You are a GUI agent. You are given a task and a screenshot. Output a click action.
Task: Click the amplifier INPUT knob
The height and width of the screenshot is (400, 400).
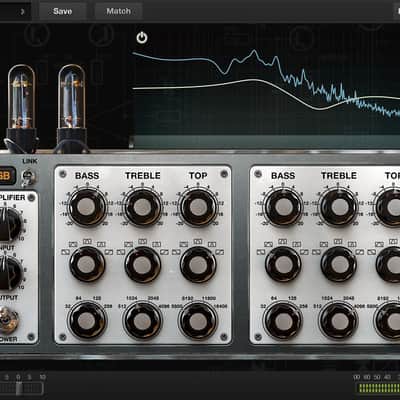pos(9,224)
